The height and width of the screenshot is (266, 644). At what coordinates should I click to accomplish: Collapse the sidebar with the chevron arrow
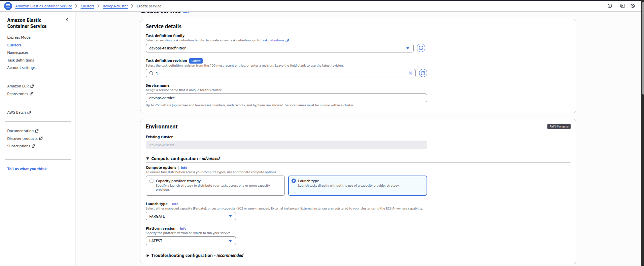click(x=67, y=20)
